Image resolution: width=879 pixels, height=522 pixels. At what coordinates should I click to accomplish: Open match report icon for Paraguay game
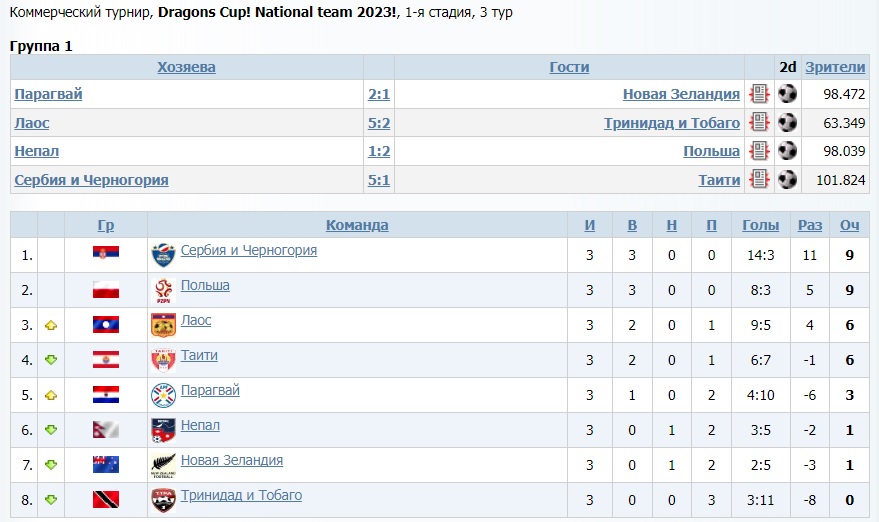click(x=760, y=94)
